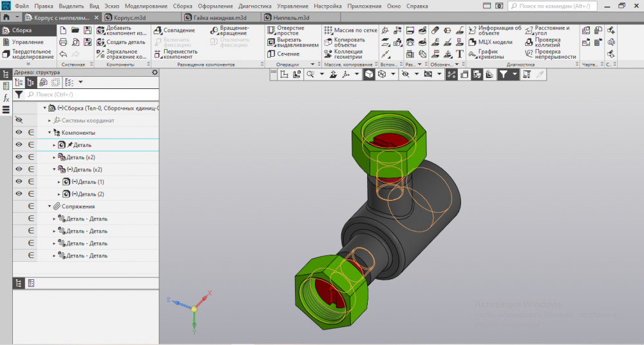644x345 pixels.
Task: Collapse the Сопряжения tree node
Action: pyautogui.click(x=50, y=206)
